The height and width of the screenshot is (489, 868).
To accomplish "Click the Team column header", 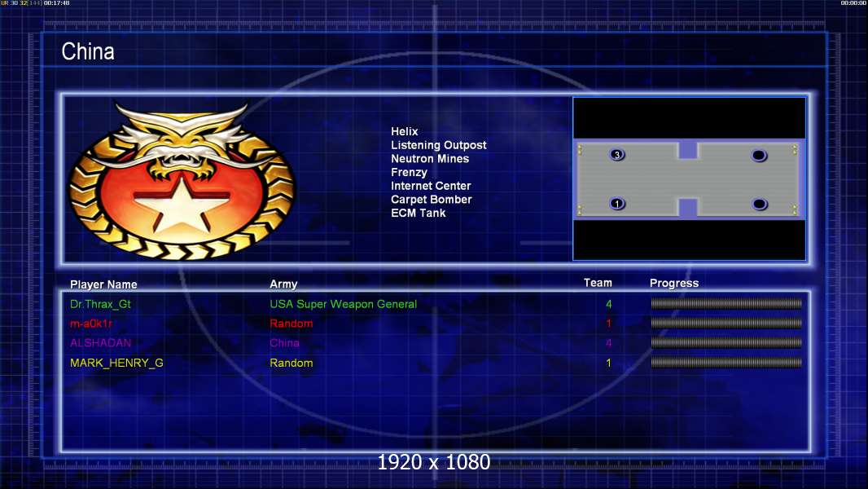I will pos(598,283).
